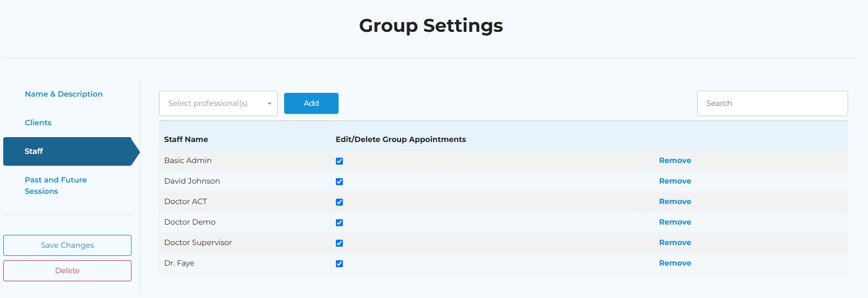Remove Doctor Supervisor from the group

coord(675,242)
